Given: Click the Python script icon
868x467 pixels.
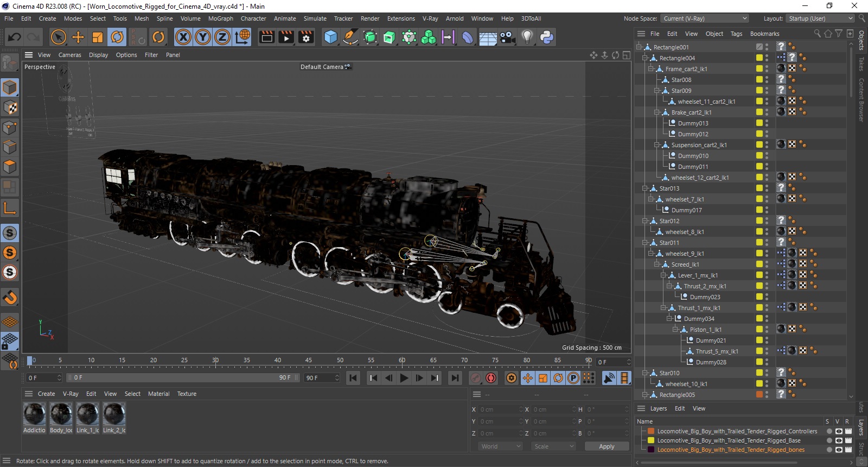Looking at the screenshot, I should tap(547, 37).
